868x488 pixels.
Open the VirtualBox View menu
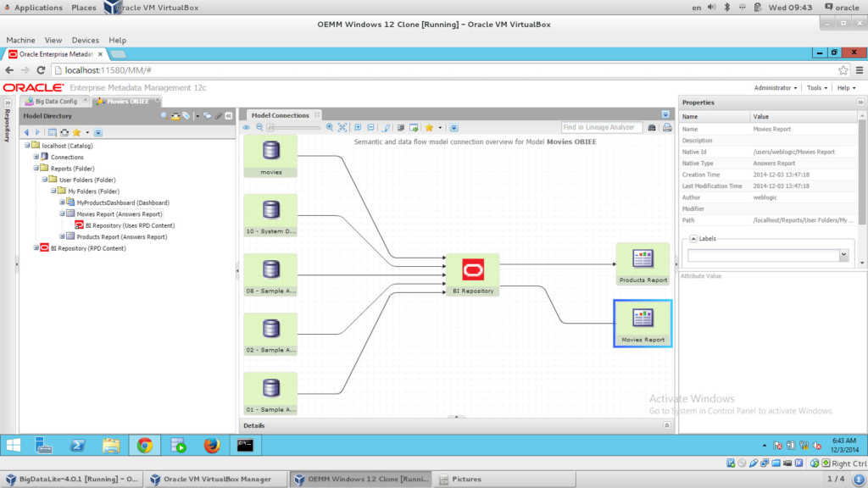point(53,41)
